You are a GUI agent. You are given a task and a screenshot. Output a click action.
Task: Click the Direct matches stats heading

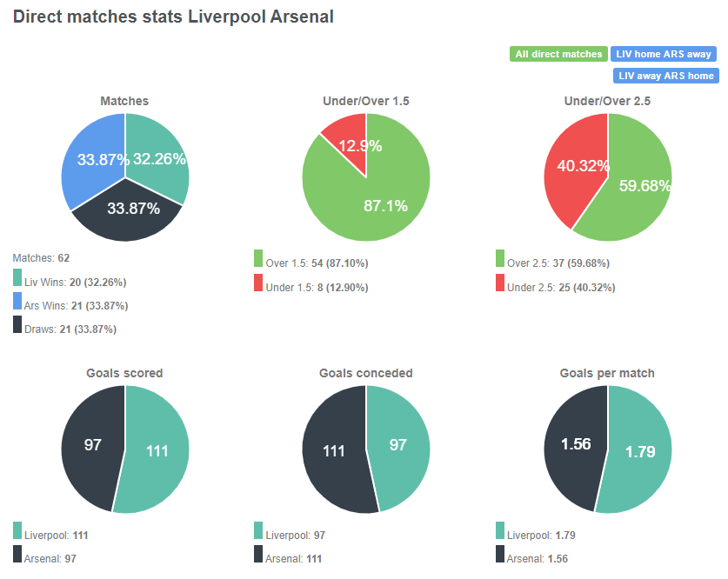171,16
